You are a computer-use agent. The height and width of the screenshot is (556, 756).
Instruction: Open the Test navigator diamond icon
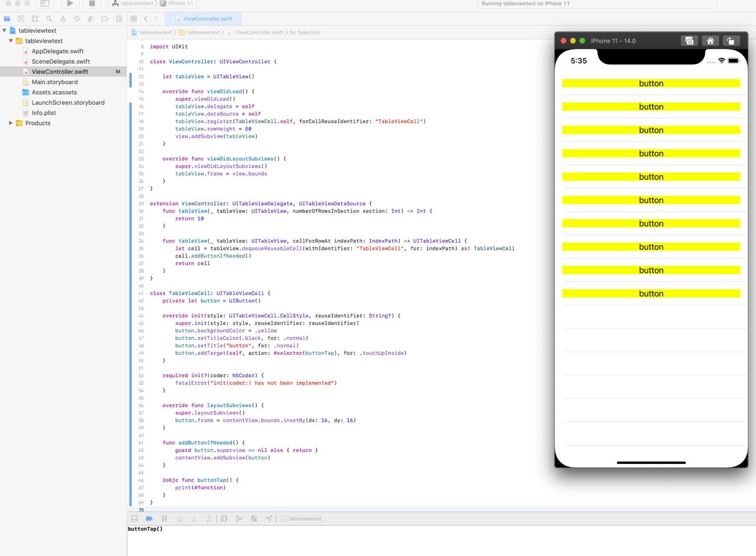point(77,19)
